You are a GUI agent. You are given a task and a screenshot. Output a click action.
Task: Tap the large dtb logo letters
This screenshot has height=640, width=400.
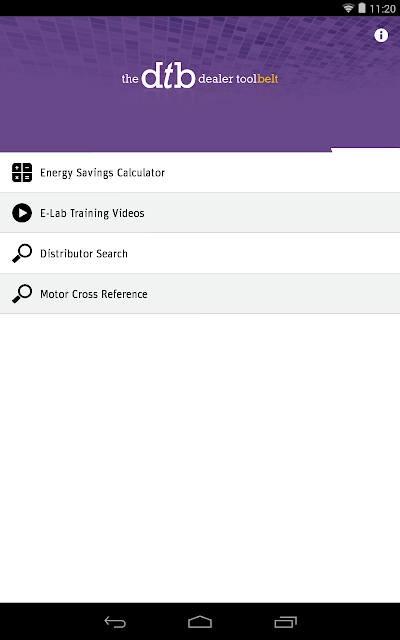(168, 76)
